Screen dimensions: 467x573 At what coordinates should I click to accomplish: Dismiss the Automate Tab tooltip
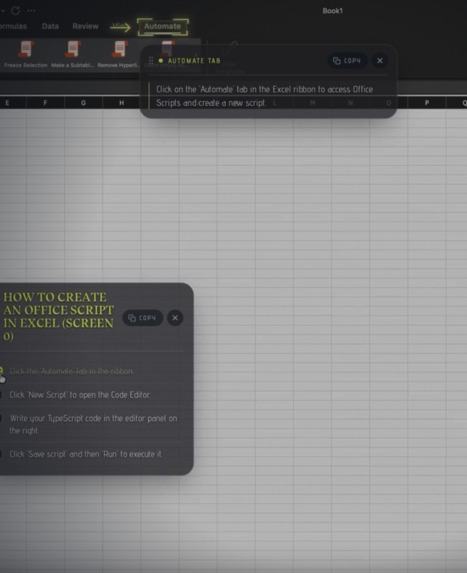tap(380, 61)
